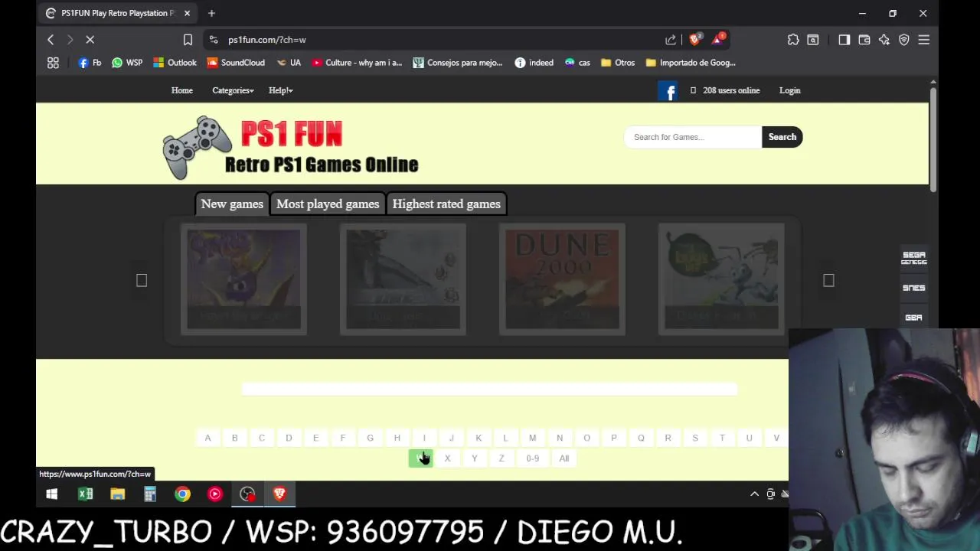Image resolution: width=980 pixels, height=551 pixels.
Task: Open the share page icon in address bar
Action: tap(671, 40)
